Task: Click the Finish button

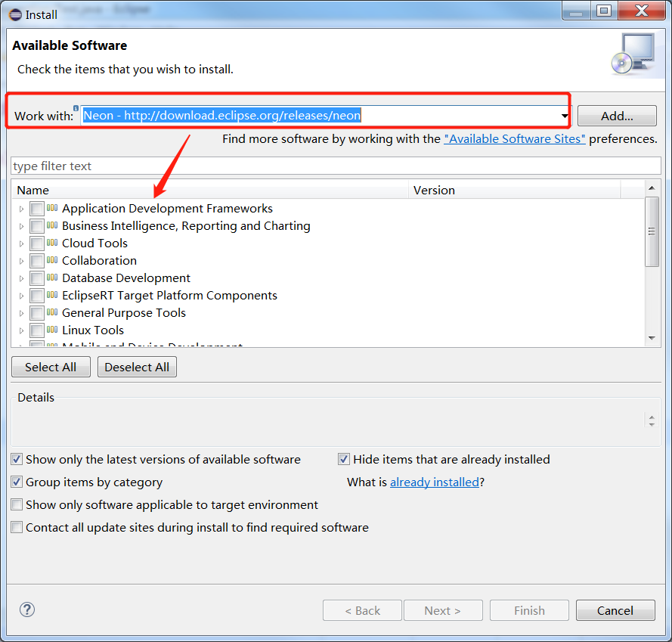Action: 529,610
